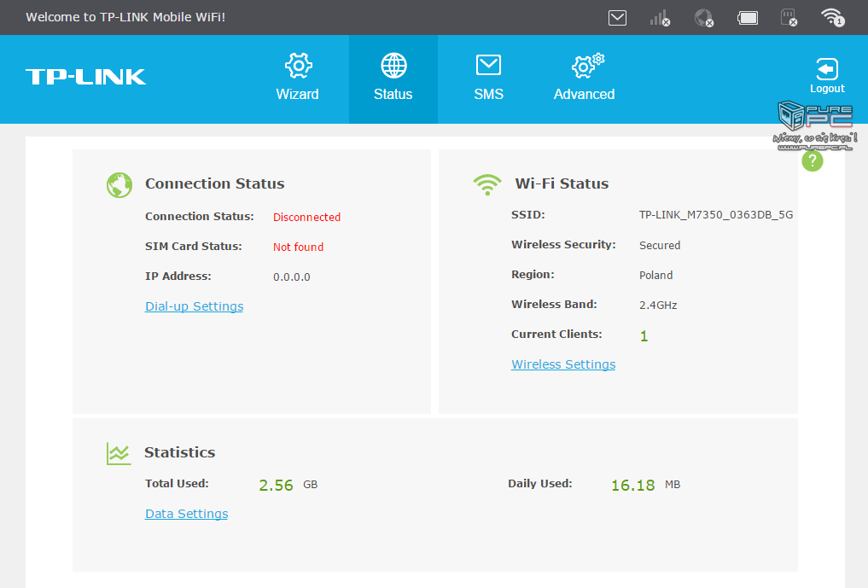Switch to the SMS tab
The image size is (868, 588).
pyautogui.click(x=488, y=79)
